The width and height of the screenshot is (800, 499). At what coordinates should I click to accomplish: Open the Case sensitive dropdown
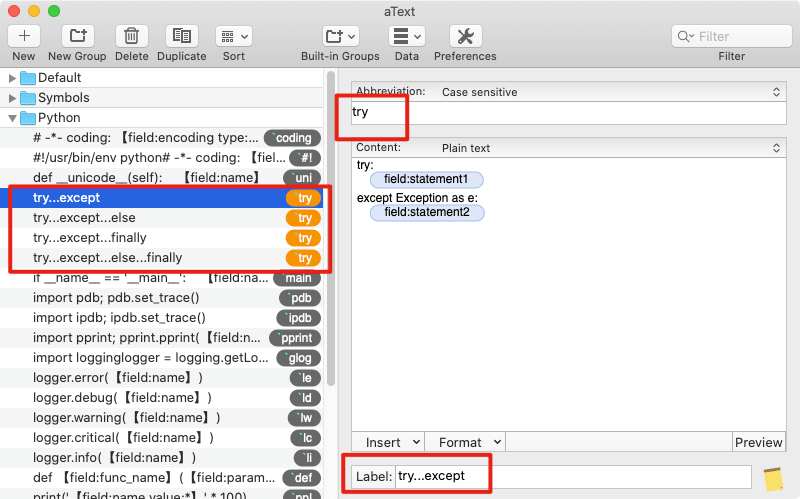[610, 92]
